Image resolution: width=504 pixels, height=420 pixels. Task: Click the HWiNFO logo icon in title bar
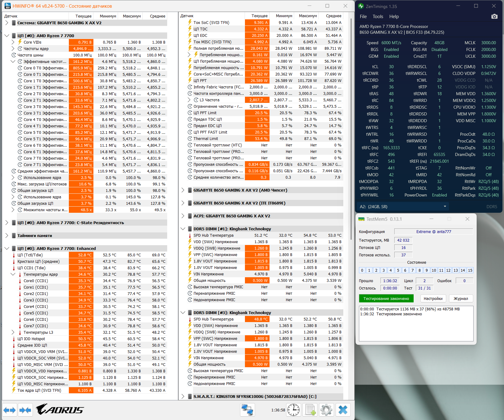7,6
